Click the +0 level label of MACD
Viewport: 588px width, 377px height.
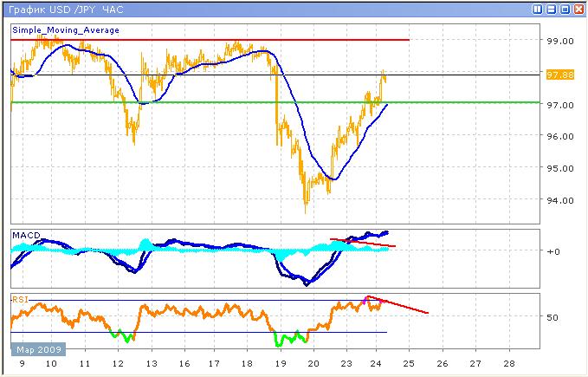click(x=554, y=251)
